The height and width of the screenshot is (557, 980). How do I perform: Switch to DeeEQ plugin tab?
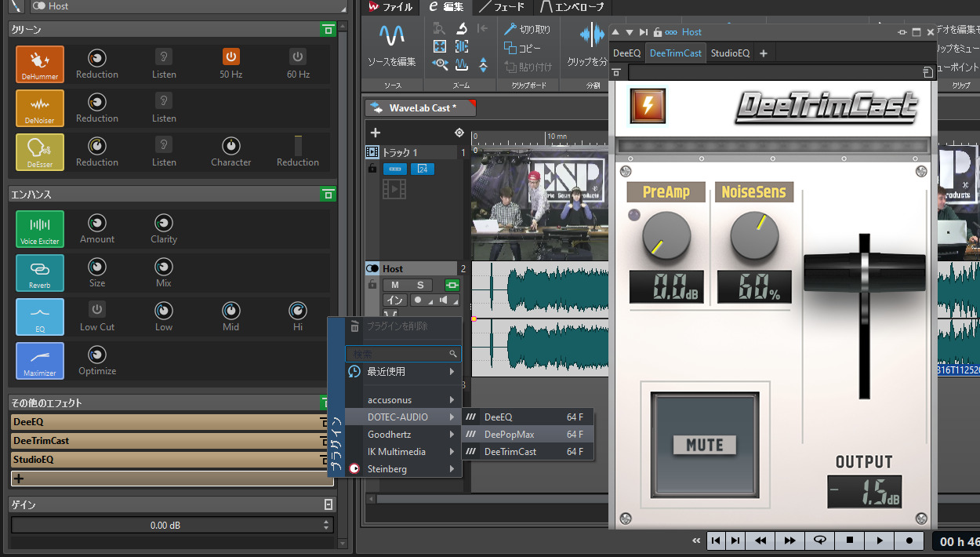point(626,53)
